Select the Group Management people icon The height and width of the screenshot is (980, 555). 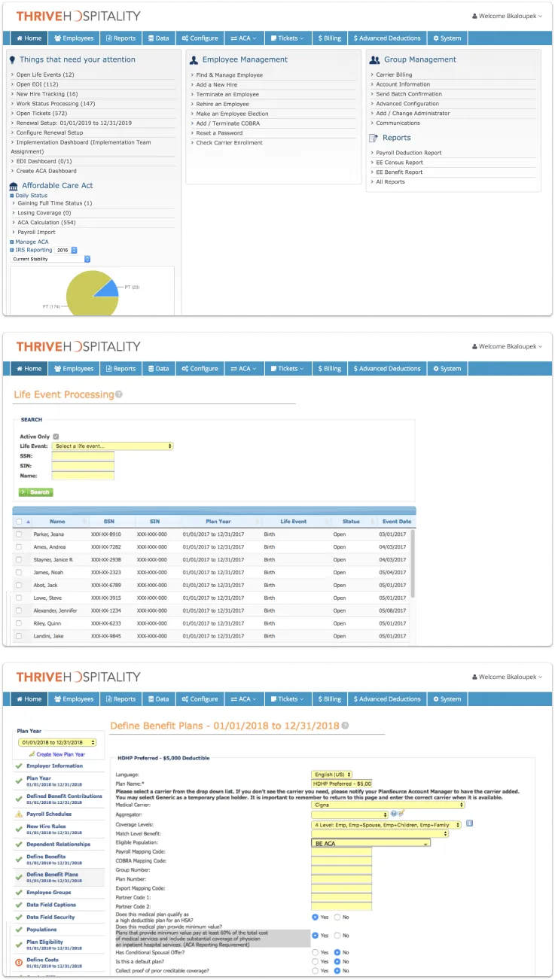click(374, 59)
